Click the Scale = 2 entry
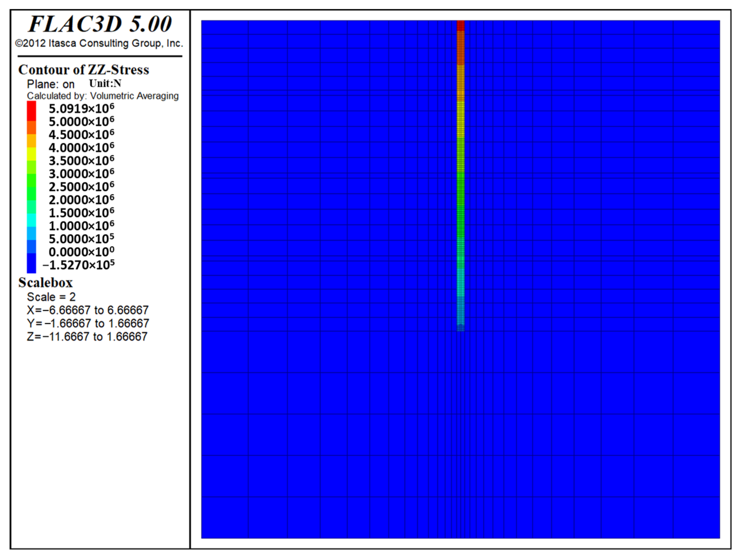The height and width of the screenshot is (560, 737). (x=51, y=297)
